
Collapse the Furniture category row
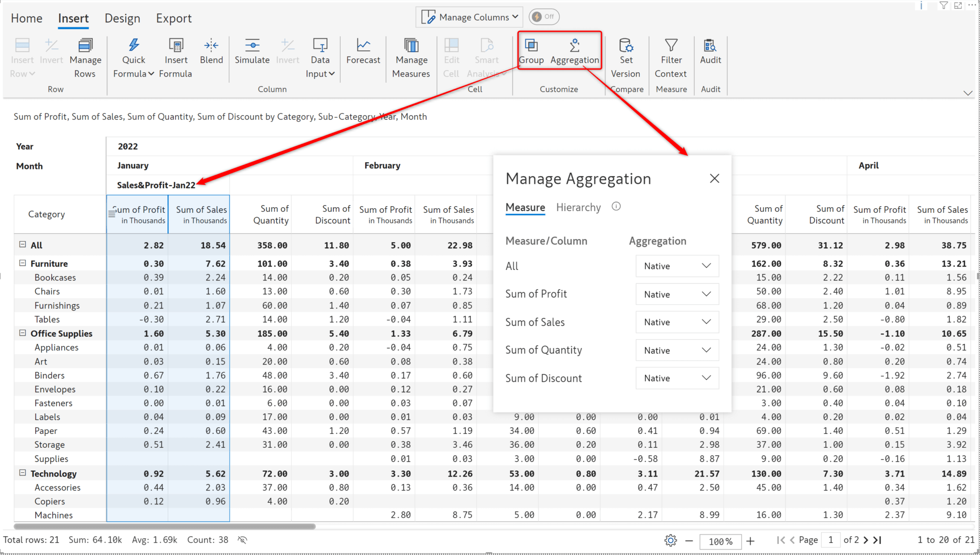pyautogui.click(x=22, y=263)
